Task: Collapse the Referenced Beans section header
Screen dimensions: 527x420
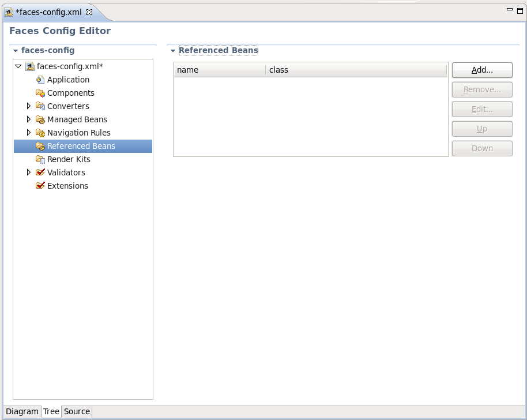Action: click(x=172, y=50)
